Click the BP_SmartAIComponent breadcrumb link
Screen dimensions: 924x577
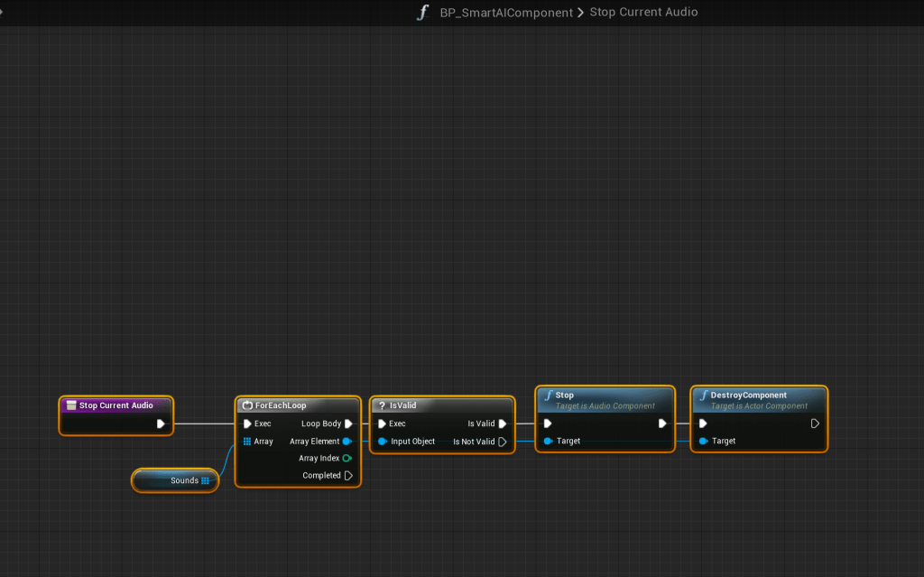(x=506, y=13)
